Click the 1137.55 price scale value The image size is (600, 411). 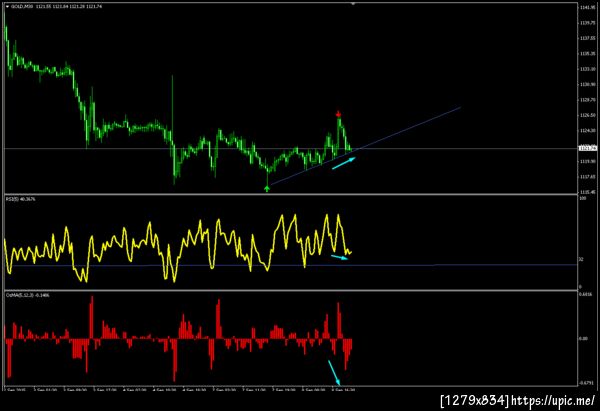(588, 38)
